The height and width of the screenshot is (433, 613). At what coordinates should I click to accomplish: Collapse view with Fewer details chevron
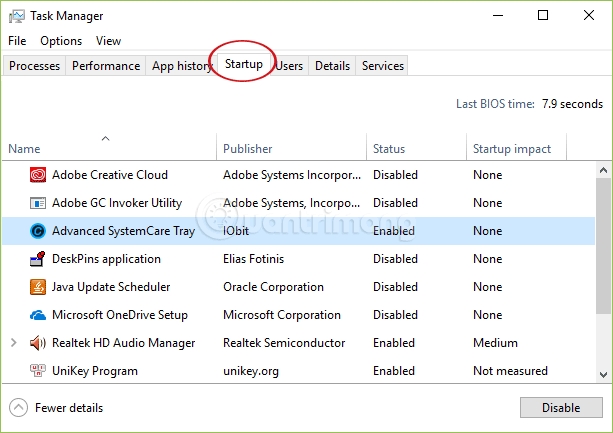[19, 408]
